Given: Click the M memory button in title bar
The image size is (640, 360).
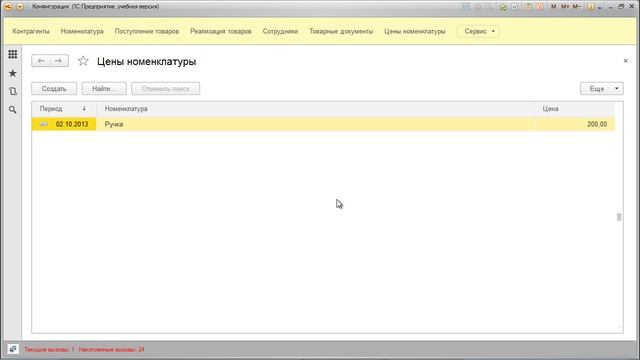Looking at the screenshot, I should (x=553, y=7).
